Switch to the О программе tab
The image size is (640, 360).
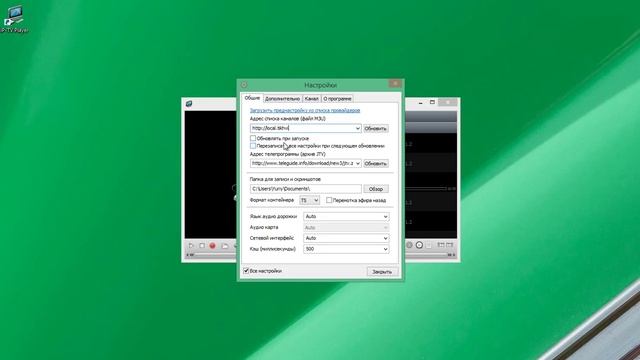337,99
